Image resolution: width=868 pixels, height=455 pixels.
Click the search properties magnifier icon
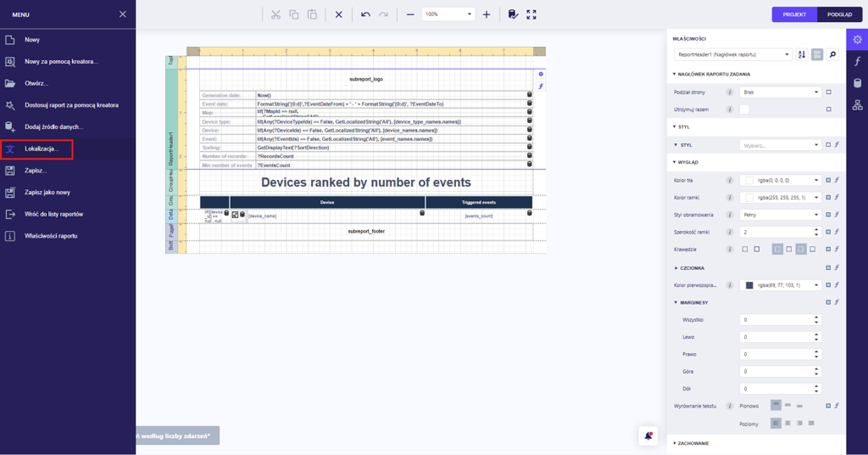coord(832,54)
